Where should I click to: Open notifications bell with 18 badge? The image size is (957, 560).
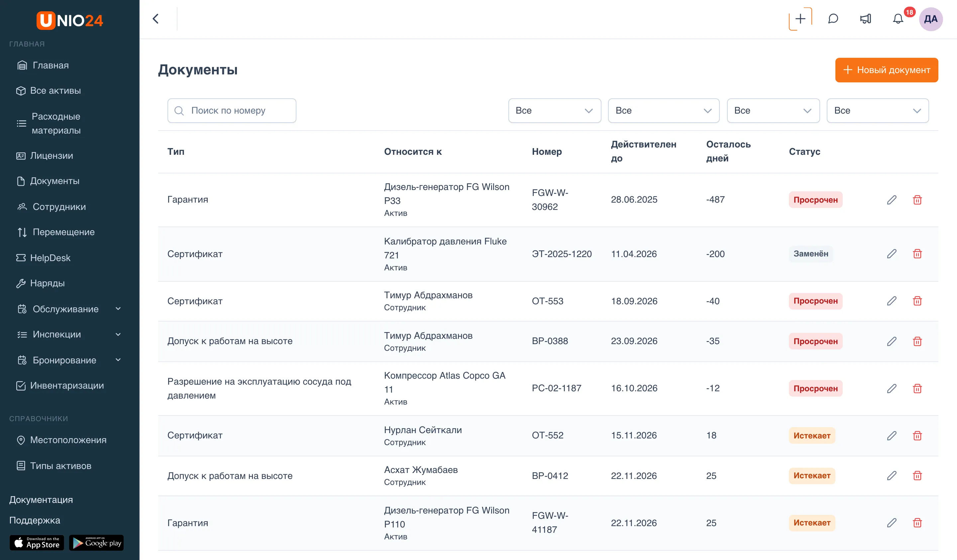click(x=898, y=19)
